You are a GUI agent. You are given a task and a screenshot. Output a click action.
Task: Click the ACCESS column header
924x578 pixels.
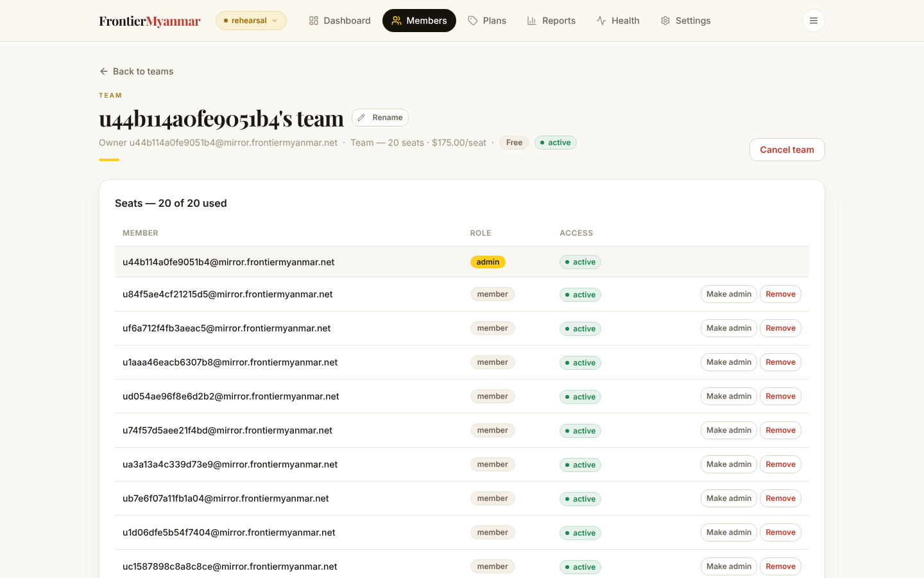(x=576, y=233)
